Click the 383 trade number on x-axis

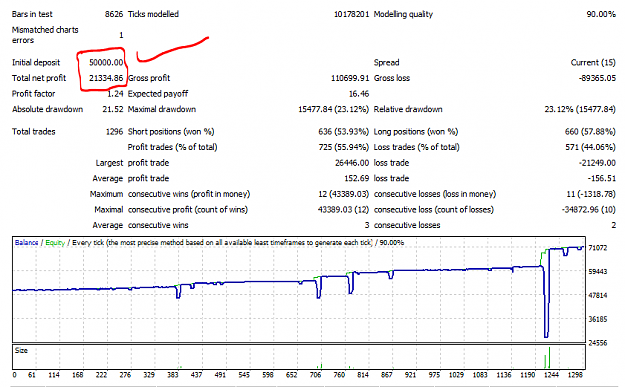coord(173,375)
